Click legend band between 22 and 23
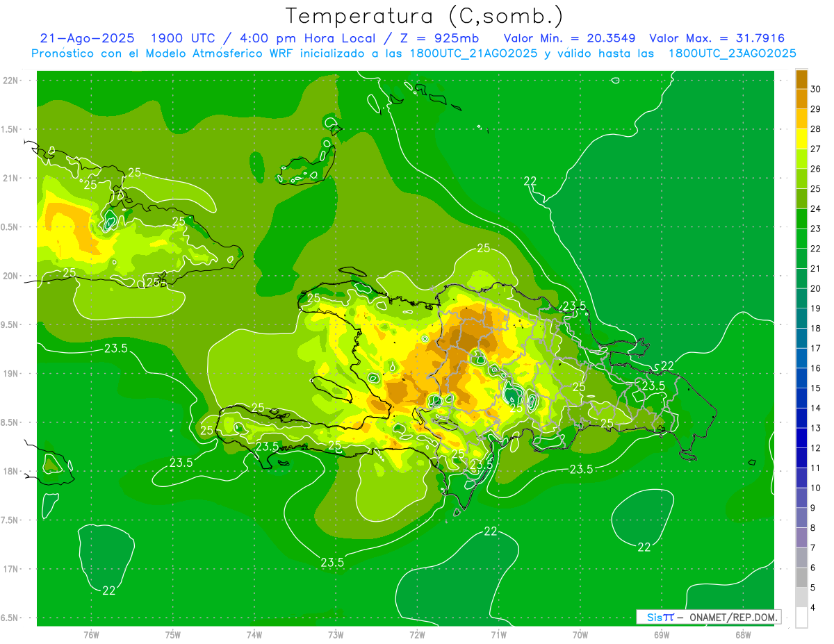Image resolution: width=834 pixels, height=644 pixels. coord(801,238)
